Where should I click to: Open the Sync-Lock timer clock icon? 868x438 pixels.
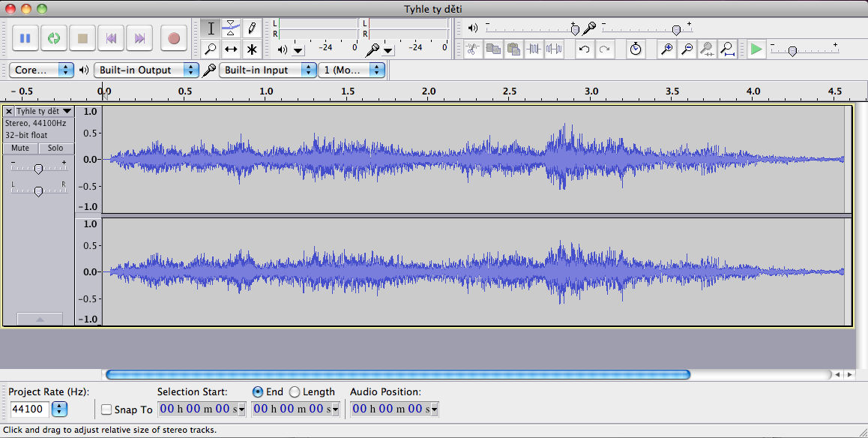coord(636,49)
